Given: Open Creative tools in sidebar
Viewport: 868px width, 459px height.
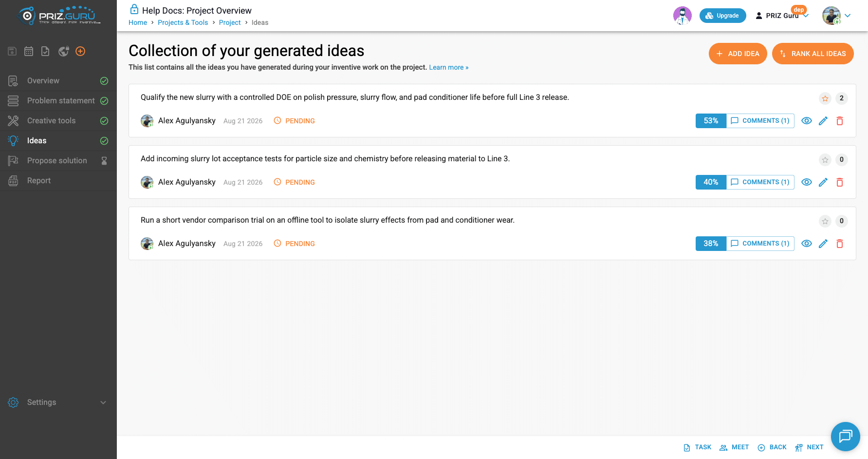Looking at the screenshot, I should tap(58, 121).
